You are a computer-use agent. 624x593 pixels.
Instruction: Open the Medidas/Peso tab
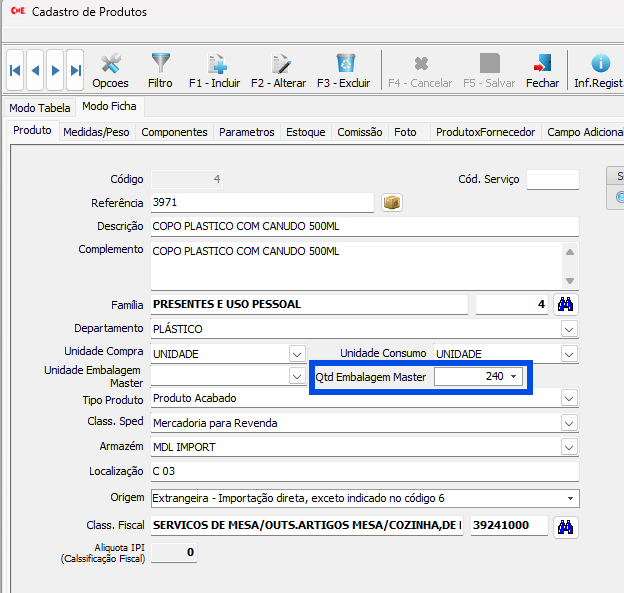click(96, 132)
